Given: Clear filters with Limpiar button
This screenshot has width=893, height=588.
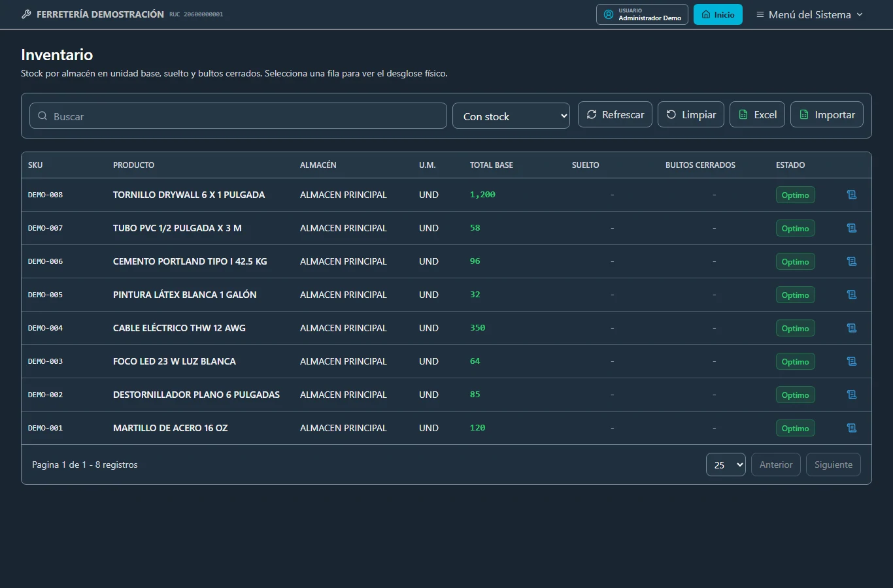Looking at the screenshot, I should [x=691, y=114].
